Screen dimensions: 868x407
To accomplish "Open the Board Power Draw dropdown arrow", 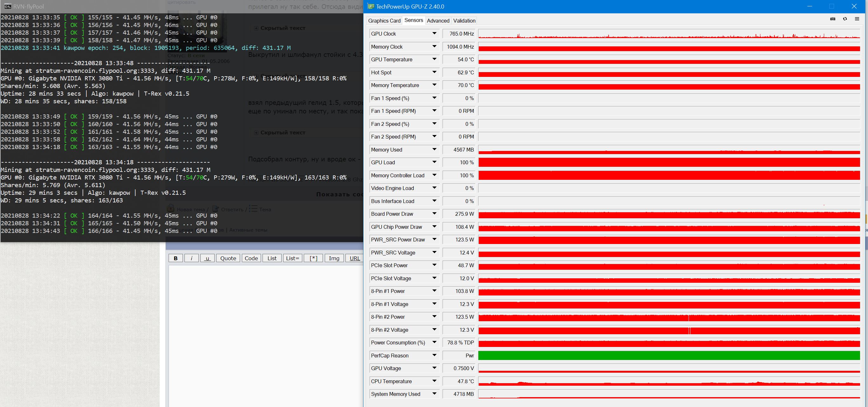I will click(434, 214).
